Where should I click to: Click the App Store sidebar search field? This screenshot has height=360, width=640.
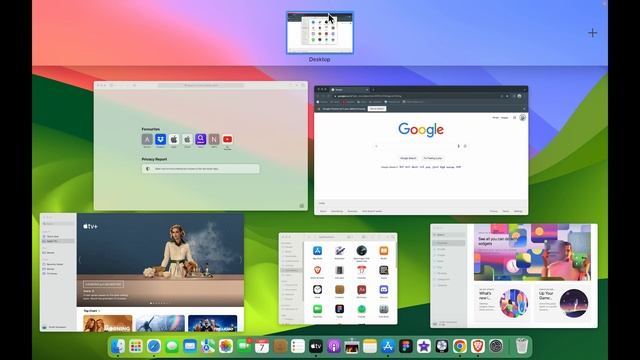pos(449,235)
